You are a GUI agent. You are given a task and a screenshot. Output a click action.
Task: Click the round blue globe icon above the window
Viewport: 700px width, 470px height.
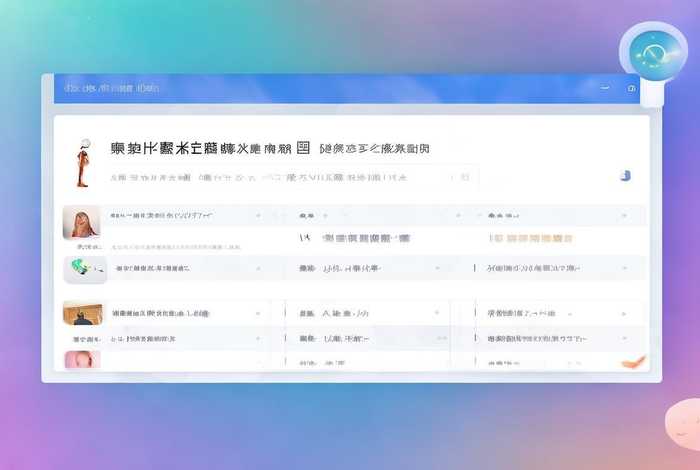(x=654, y=53)
